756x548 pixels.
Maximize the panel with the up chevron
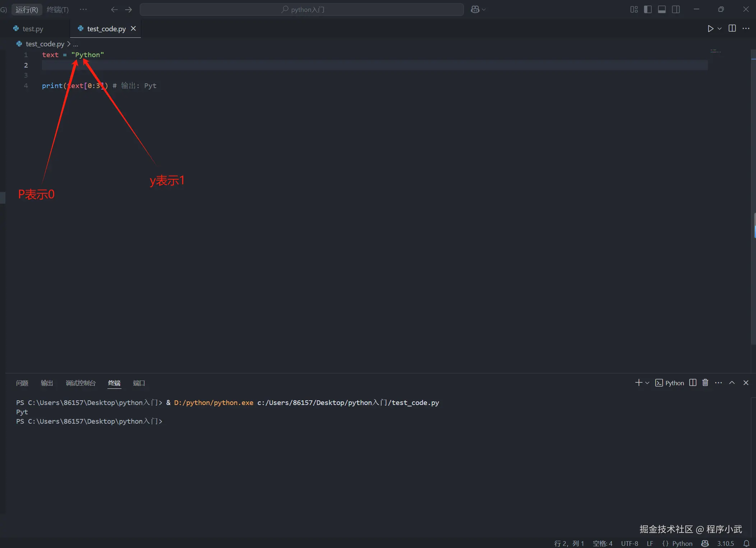pyautogui.click(x=732, y=383)
